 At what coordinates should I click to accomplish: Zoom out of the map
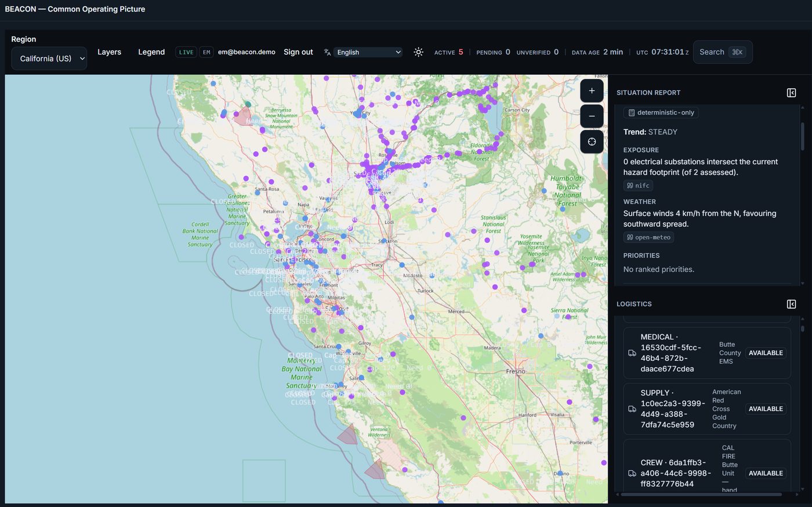pyautogui.click(x=592, y=116)
